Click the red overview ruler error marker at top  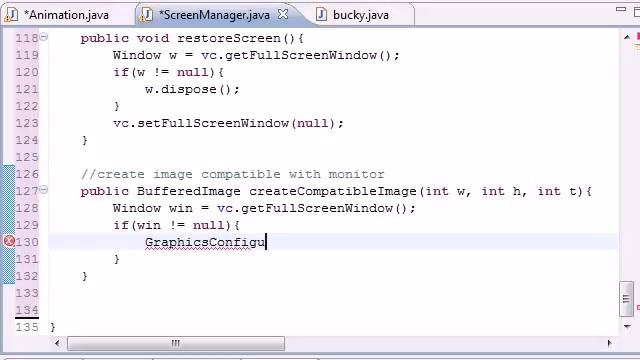pos(638,37)
